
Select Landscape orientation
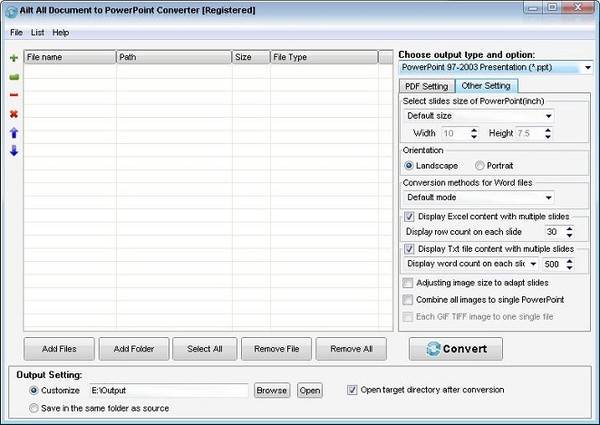pos(431,166)
